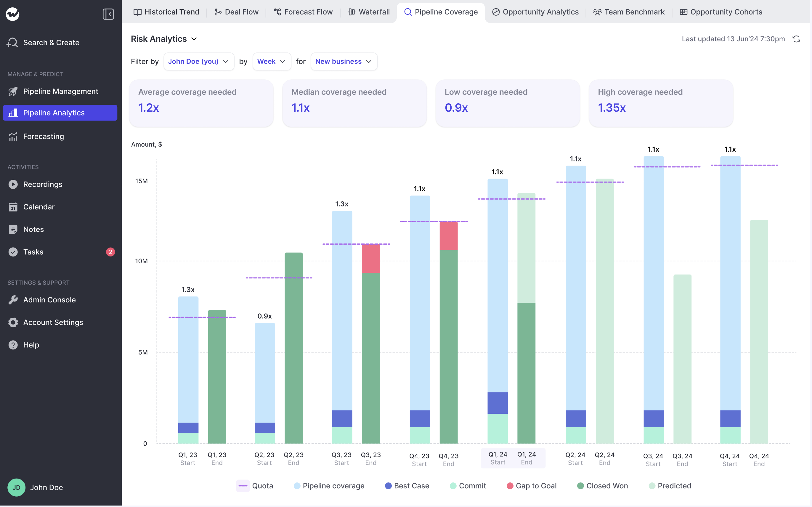Click the Tasks notification badge showing 2

(x=110, y=252)
